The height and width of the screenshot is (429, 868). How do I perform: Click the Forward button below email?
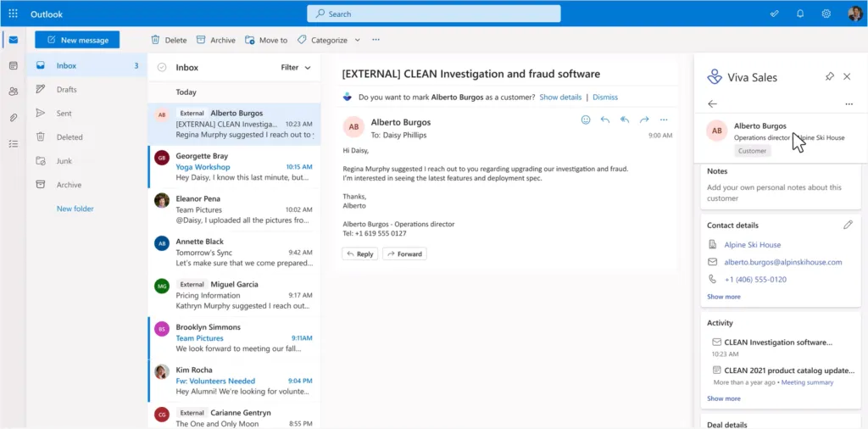pos(404,253)
